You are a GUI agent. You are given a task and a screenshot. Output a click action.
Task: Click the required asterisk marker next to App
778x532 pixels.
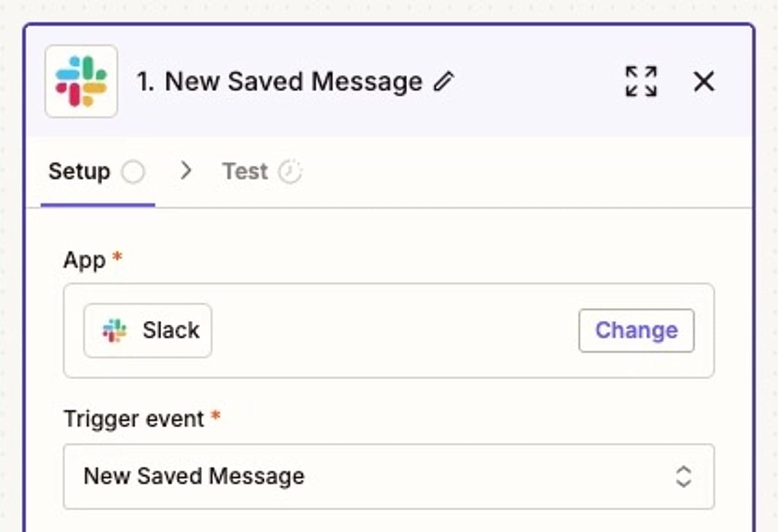[x=116, y=257]
